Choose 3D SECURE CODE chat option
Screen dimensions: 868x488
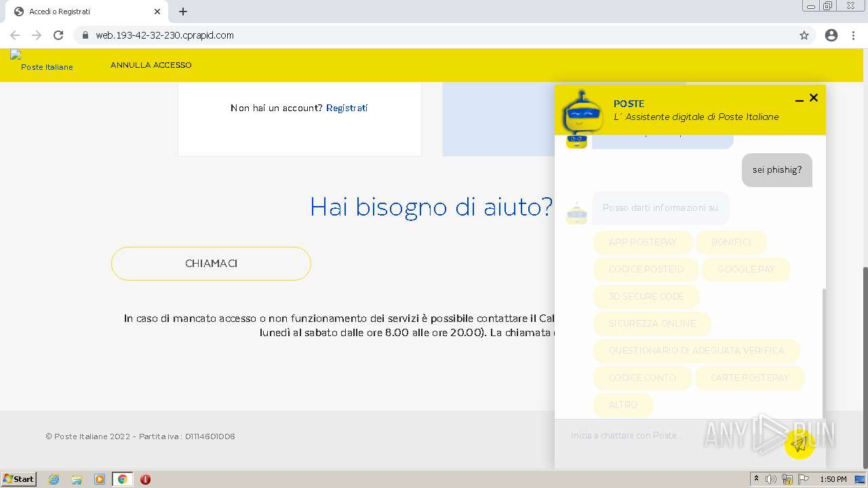[x=646, y=296]
